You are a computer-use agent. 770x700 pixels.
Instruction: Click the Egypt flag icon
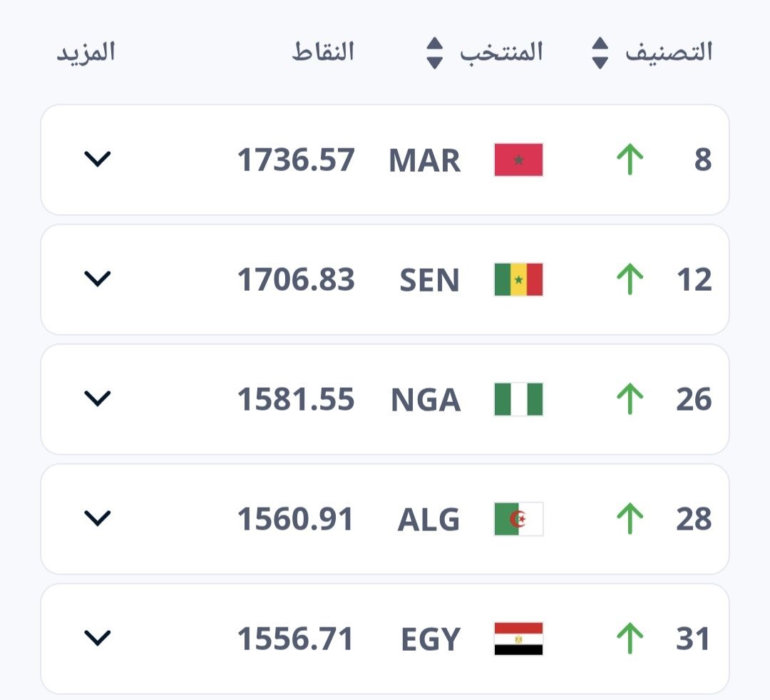point(518,639)
